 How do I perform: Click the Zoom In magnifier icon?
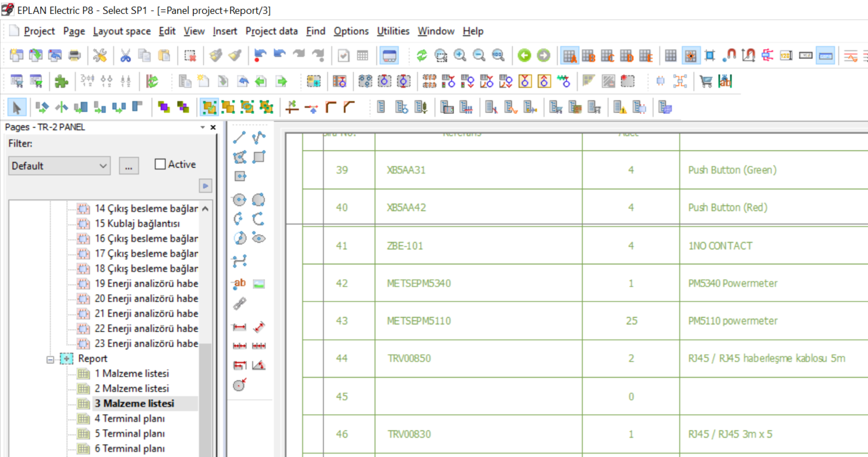click(460, 56)
